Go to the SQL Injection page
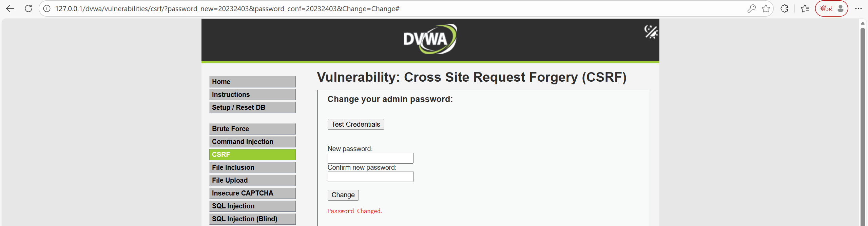Viewport: 868px width, 226px height. [x=252, y=206]
